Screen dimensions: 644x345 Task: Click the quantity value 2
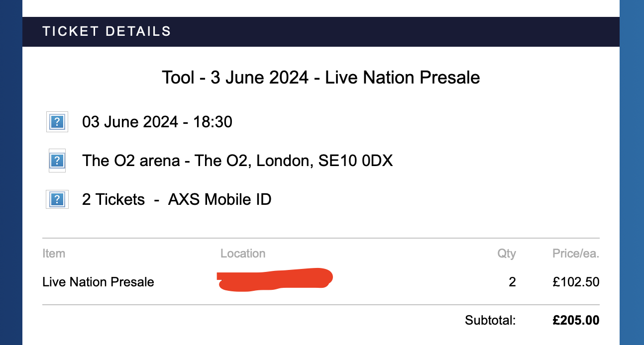coord(512,282)
